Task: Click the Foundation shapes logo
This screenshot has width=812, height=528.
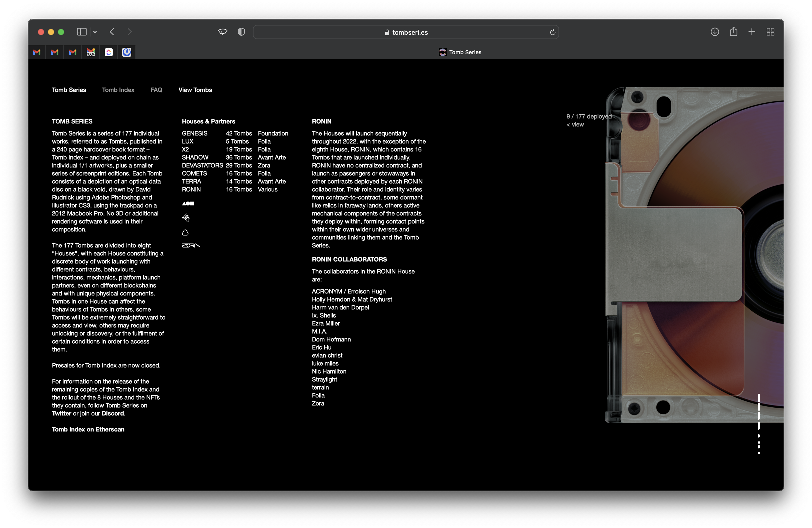Action: [x=188, y=204]
